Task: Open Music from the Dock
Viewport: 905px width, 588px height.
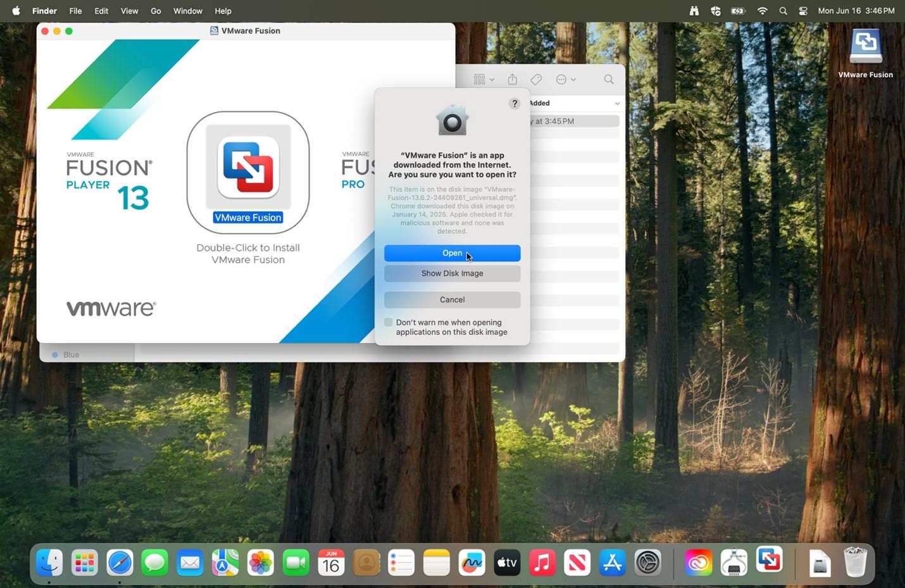Action: (542, 562)
